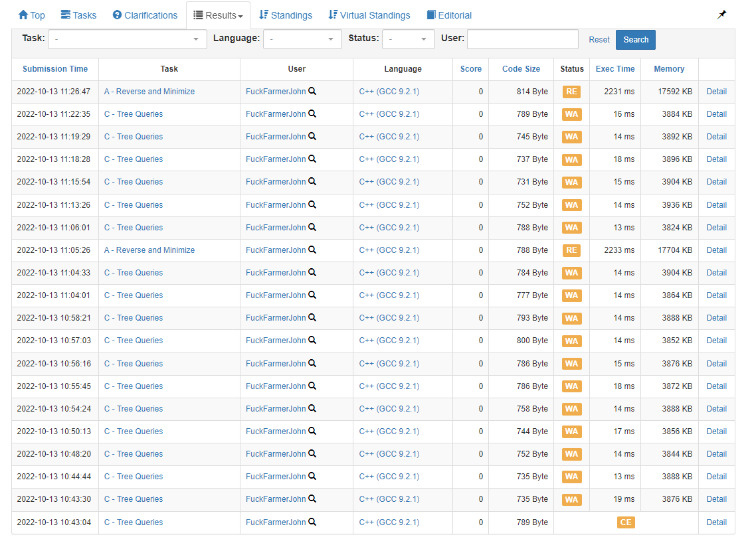
Task: Open FuckFarmerJohn user link at 11:19:29
Action: click(x=276, y=137)
